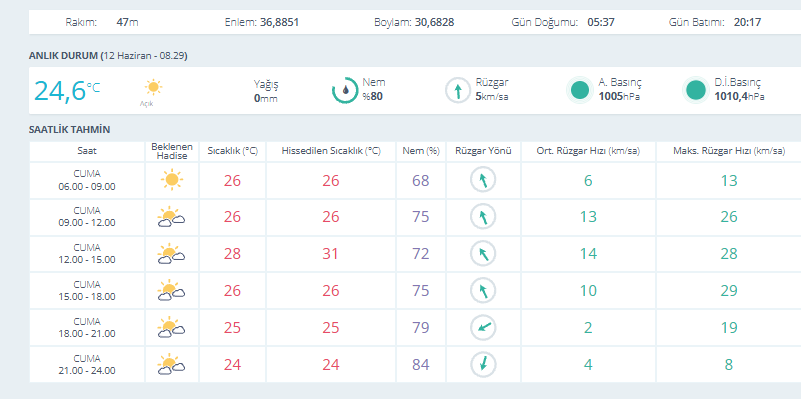
Task: Click the humidity value 68
Action: pos(421,180)
